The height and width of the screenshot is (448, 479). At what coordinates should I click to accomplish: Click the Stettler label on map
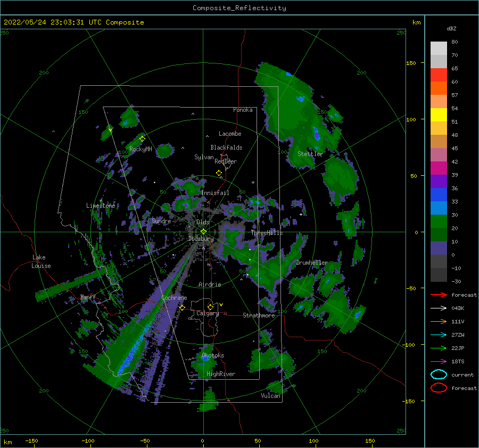[x=310, y=154]
